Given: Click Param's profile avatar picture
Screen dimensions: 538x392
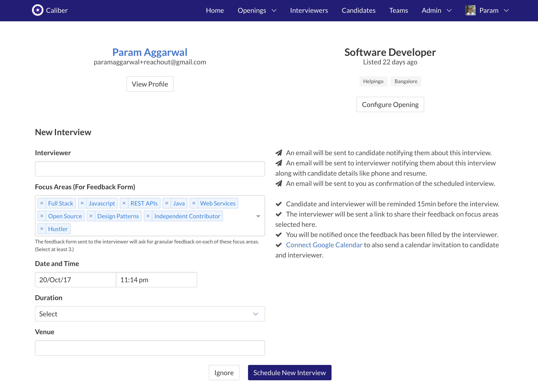Looking at the screenshot, I should point(470,10).
